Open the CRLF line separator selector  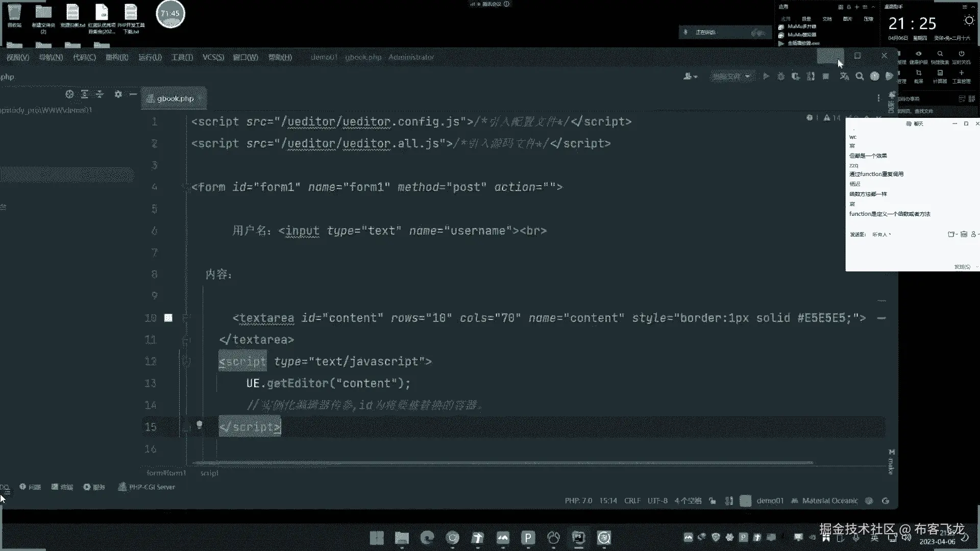point(632,501)
